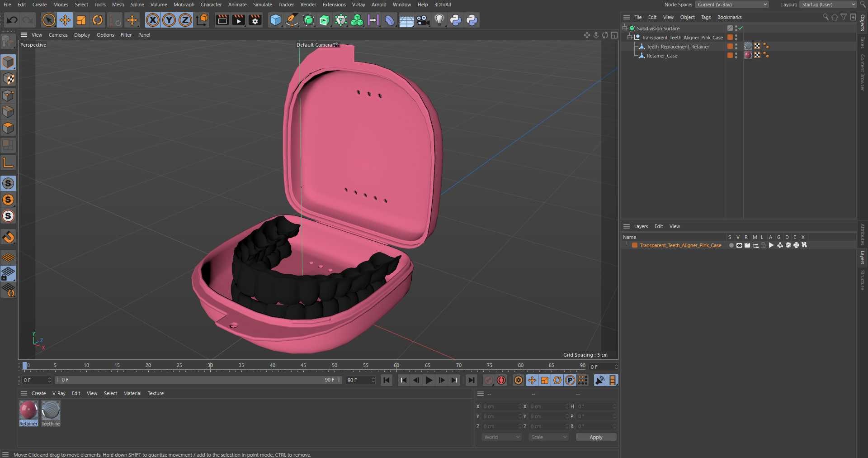
Task: Toggle Z axis lock
Action: [x=185, y=20]
